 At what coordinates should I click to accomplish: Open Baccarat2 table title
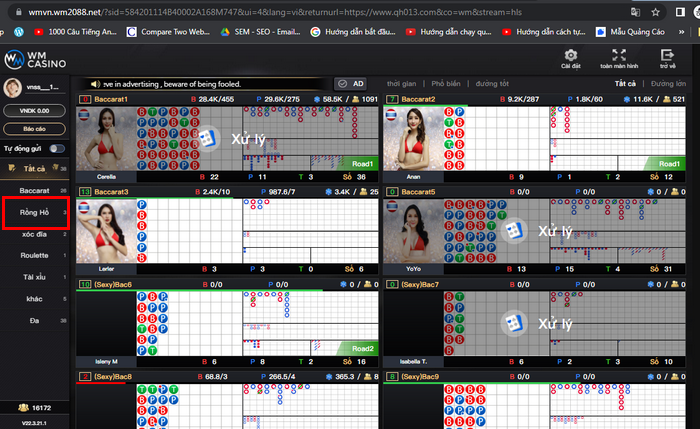[418, 99]
